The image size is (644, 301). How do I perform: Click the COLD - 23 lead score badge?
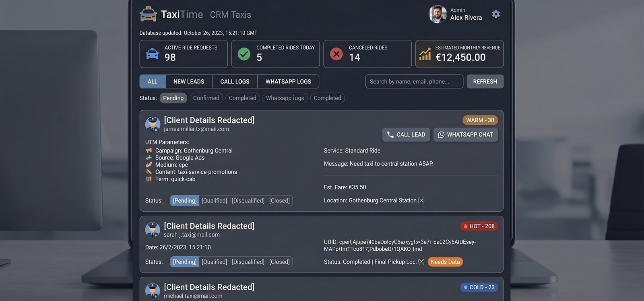coord(479,287)
